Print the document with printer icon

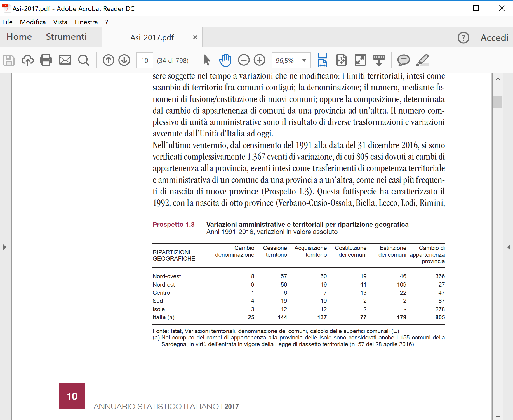tap(46, 60)
